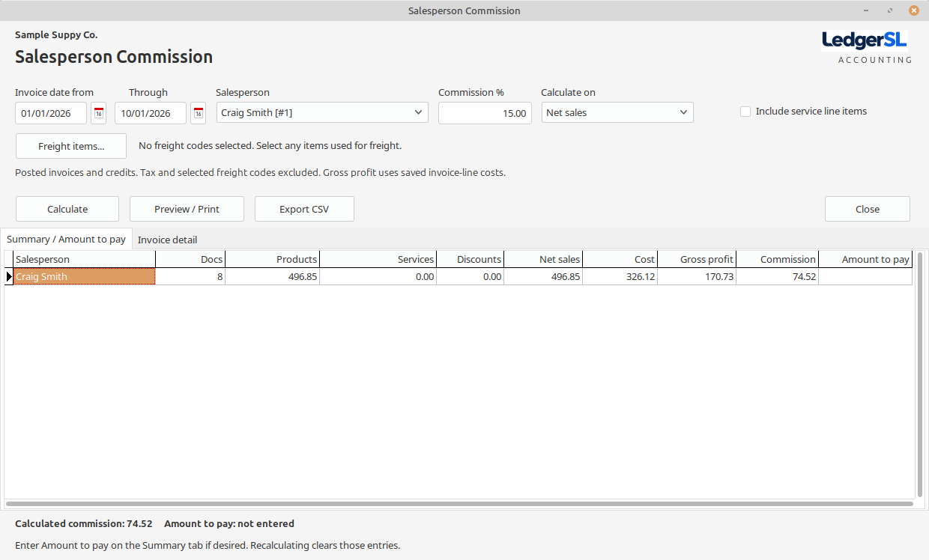
Task: Click the vertical scrollbar of the summary grid
Action: 920,374
